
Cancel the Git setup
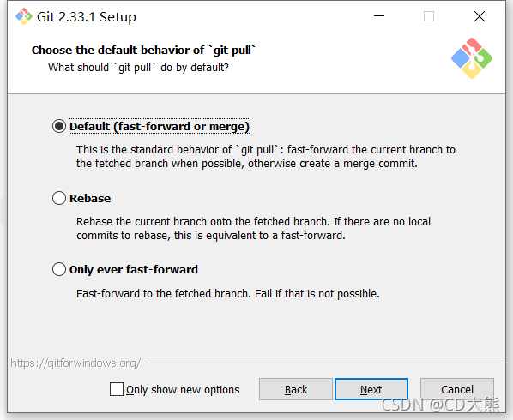click(457, 389)
